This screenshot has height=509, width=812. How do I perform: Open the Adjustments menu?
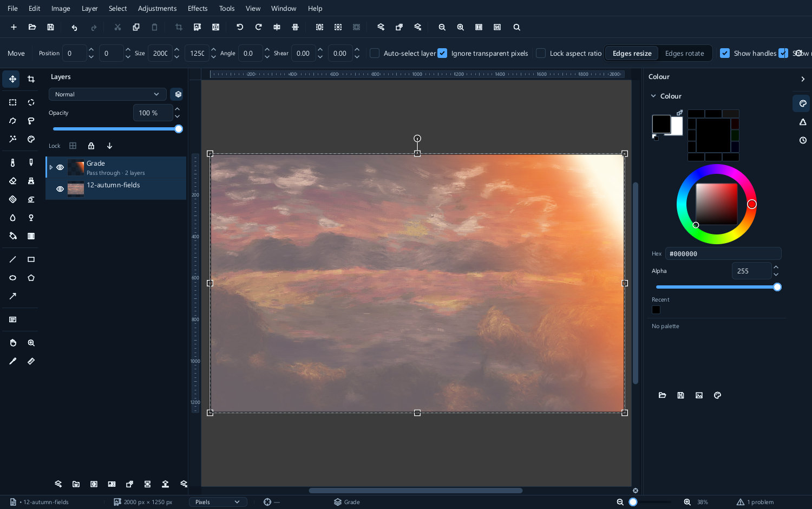click(x=157, y=9)
